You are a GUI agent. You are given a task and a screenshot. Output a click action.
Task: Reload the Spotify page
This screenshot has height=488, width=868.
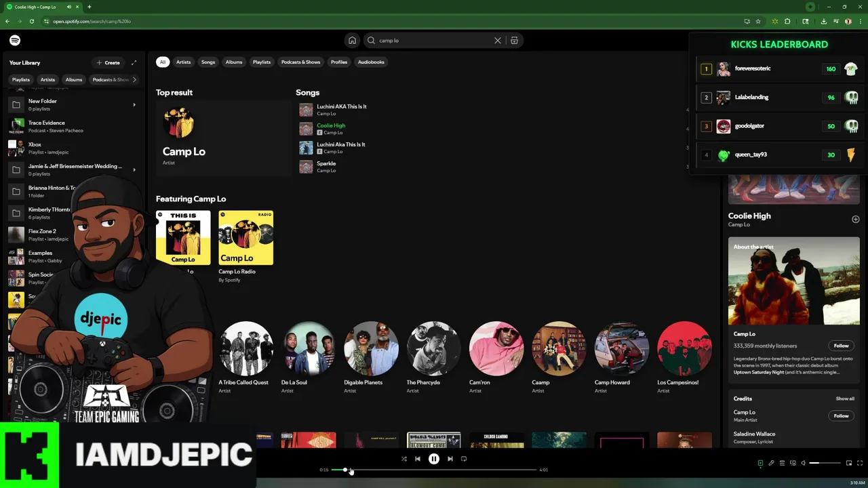(x=31, y=21)
